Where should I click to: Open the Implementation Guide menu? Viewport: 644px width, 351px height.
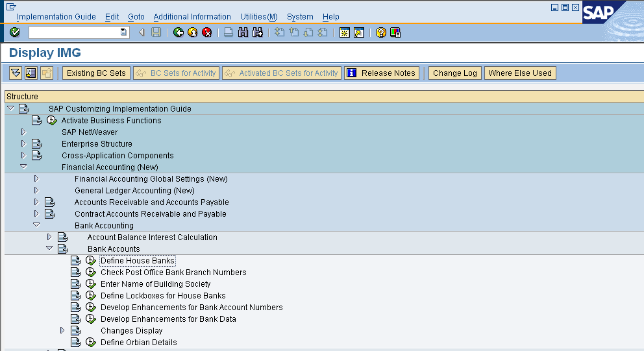coord(56,17)
